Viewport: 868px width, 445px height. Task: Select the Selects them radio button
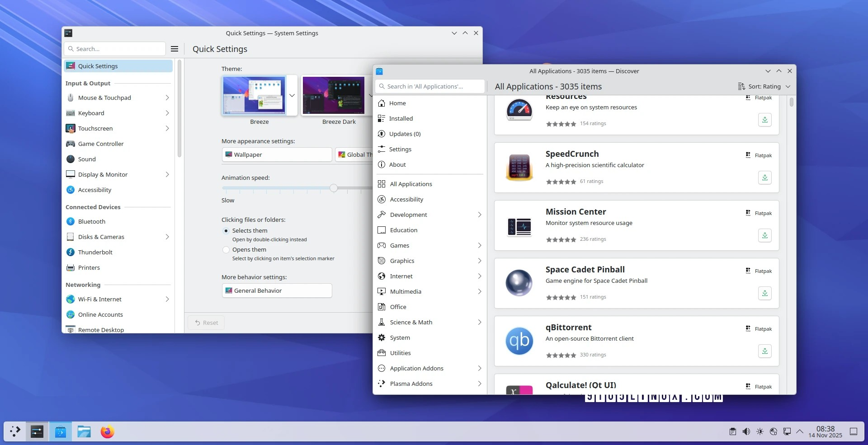[x=226, y=230]
